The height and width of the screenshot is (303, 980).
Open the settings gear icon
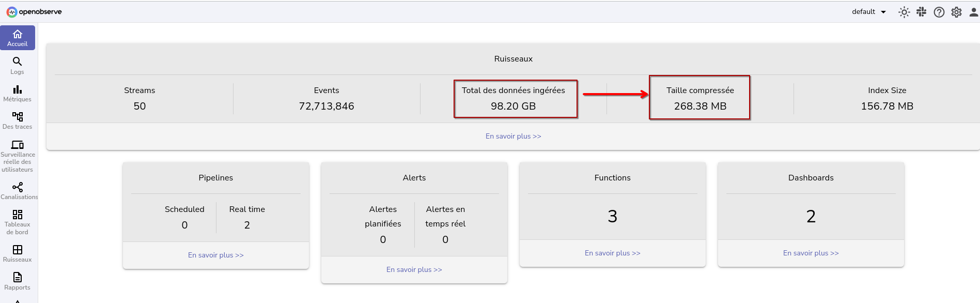click(x=956, y=12)
